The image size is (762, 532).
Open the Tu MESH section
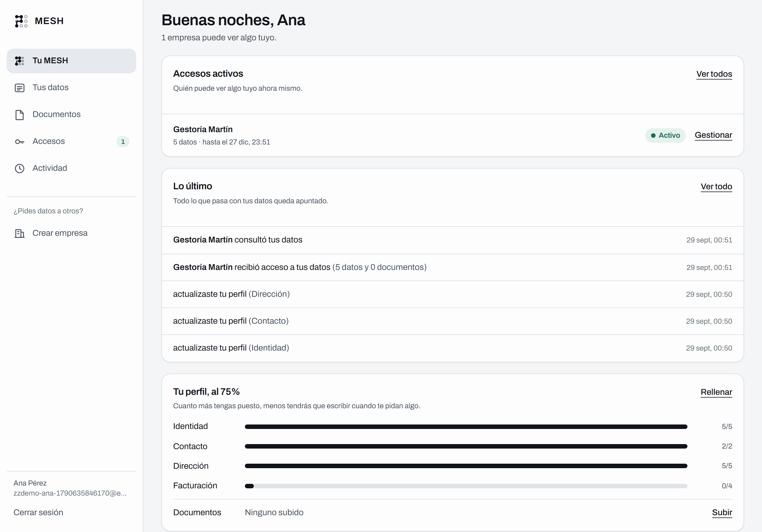tap(71, 61)
